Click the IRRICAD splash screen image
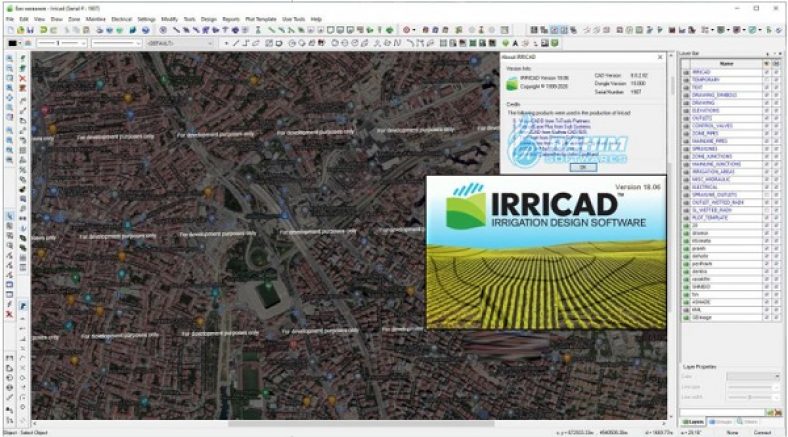Viewport: 788px width, 437px height. (x=546, y=252)
